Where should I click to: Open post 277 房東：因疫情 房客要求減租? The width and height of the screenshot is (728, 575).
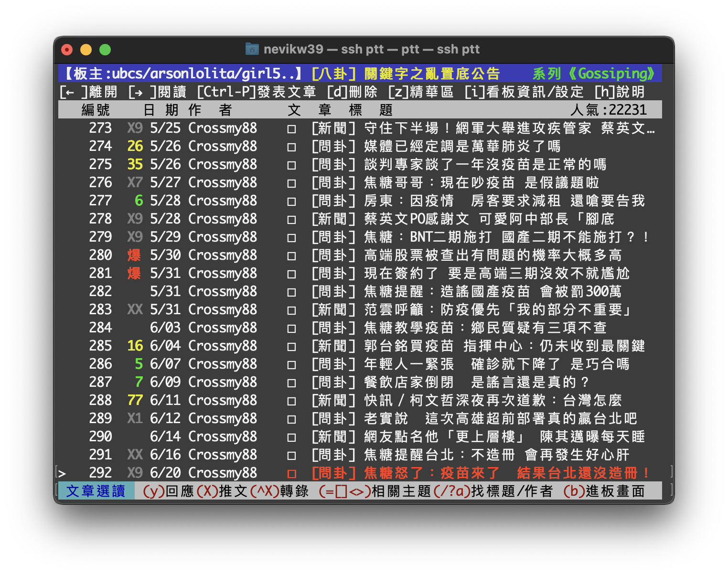point(478,201)
